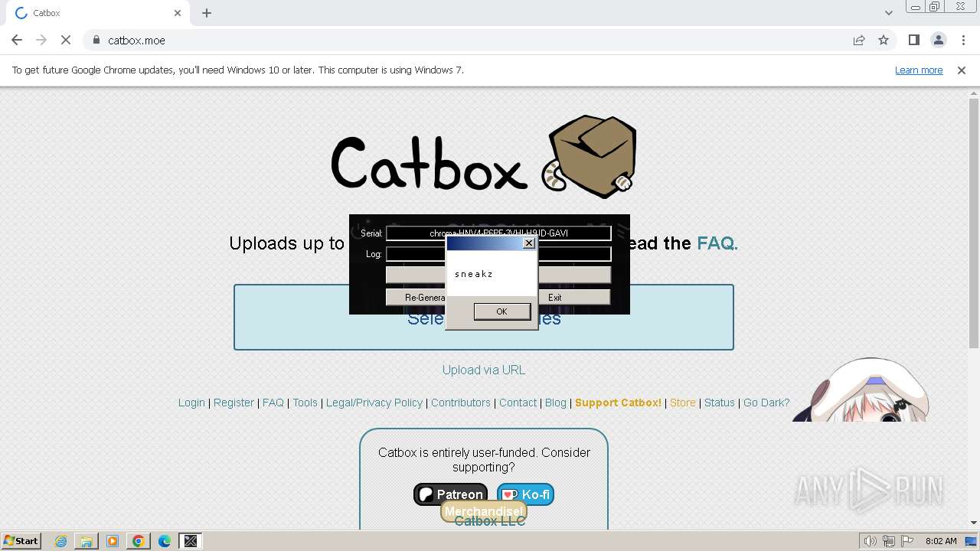Open the Contact link

tap(518, 403)
